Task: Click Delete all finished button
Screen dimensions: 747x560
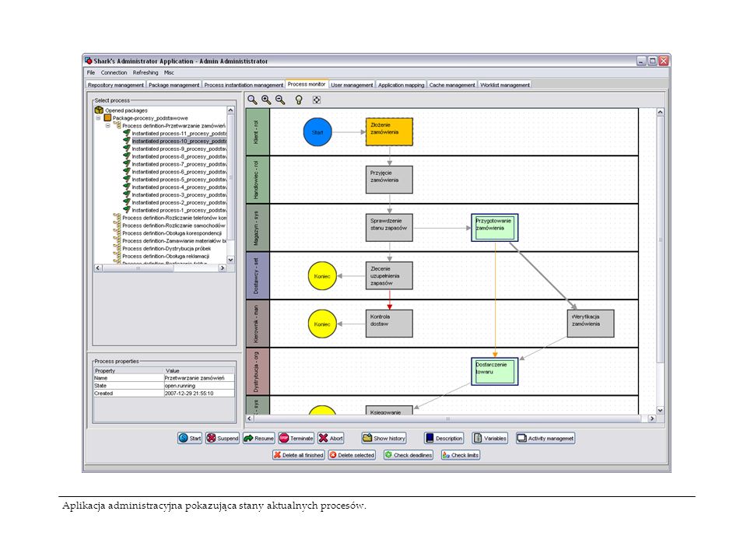Action: [x=298, y=455]
